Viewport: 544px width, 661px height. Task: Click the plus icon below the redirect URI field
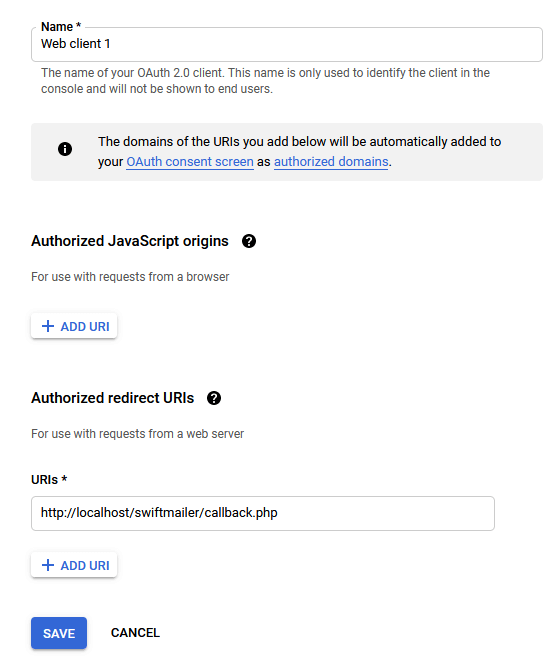click(x=48, y=565)
